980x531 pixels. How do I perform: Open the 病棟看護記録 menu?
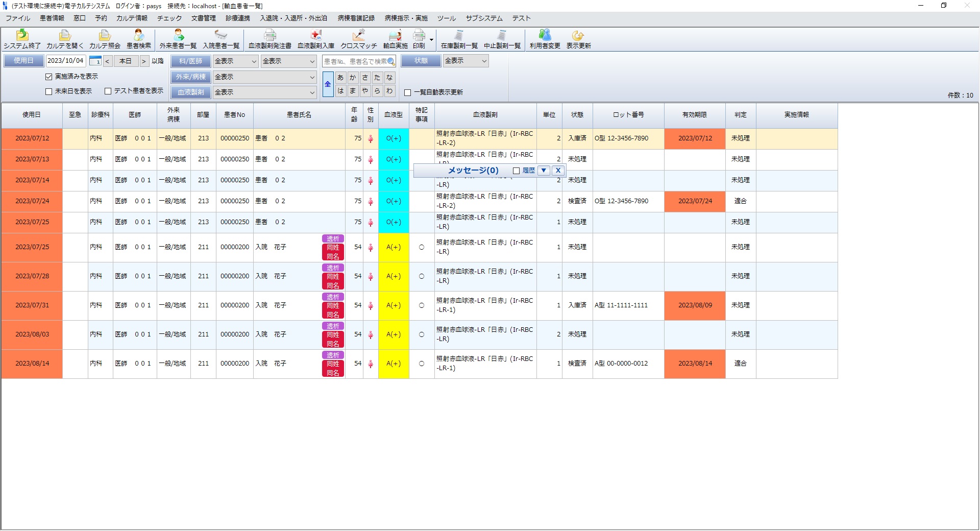[x=356, y=18]
